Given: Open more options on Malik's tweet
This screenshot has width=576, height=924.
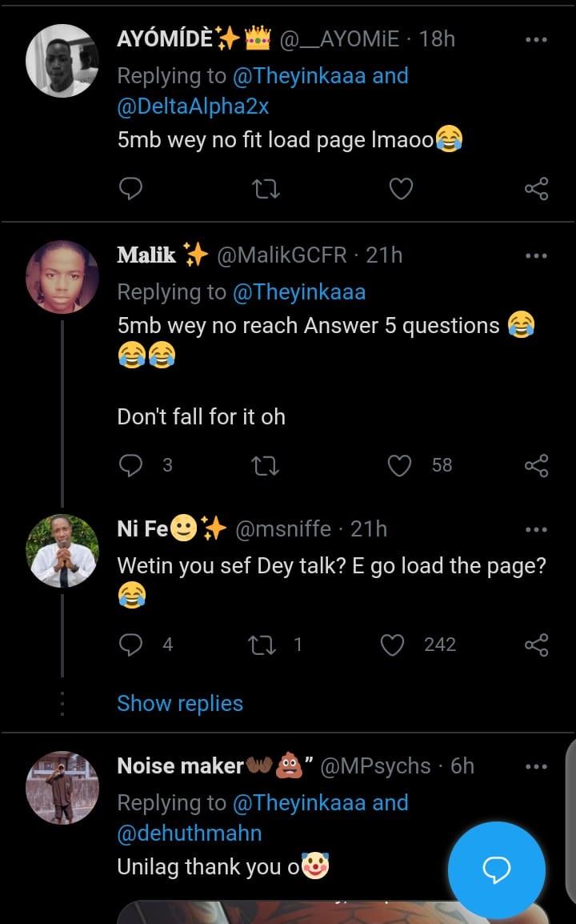Looking at the screenshot, I should (536, 255).
